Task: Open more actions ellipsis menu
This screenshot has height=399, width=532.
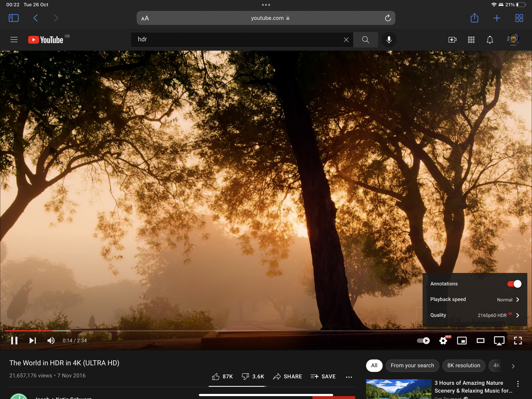Action: pyautogui.click(x=349, y=377)
